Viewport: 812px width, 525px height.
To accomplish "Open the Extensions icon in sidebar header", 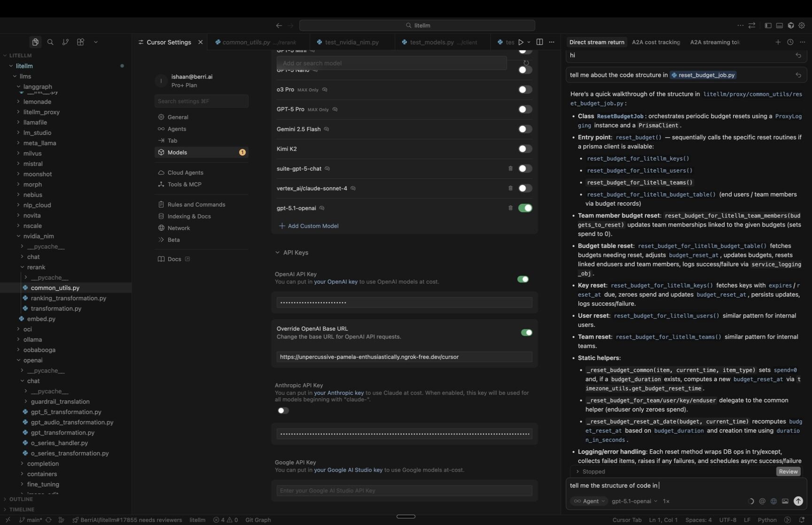I will (80, 42).
